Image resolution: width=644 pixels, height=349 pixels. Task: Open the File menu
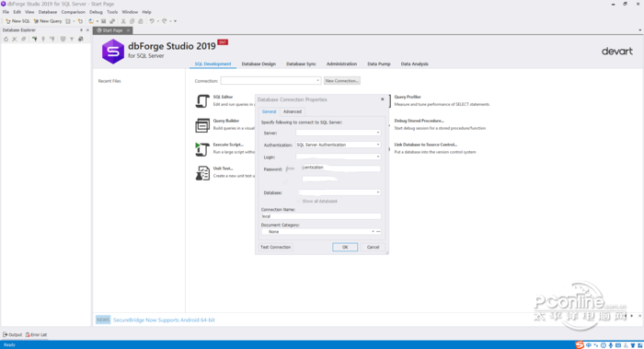pyautogui.click(x=6, y=12)
